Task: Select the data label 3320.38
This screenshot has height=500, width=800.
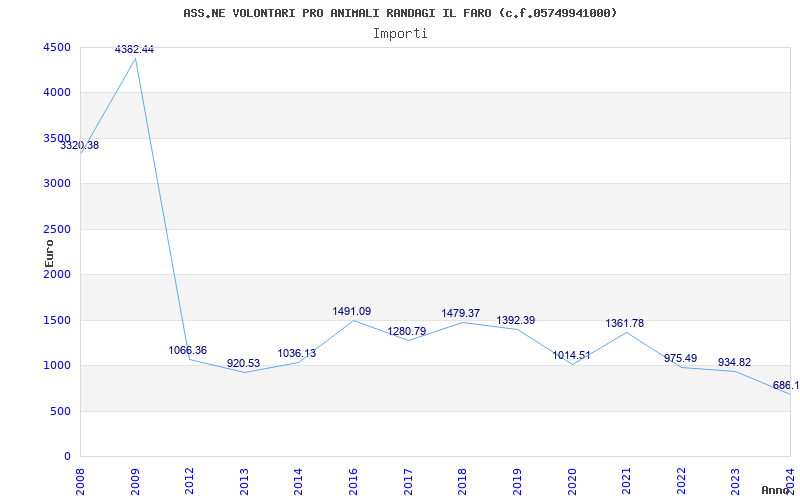Action: (x=80, y=145)
